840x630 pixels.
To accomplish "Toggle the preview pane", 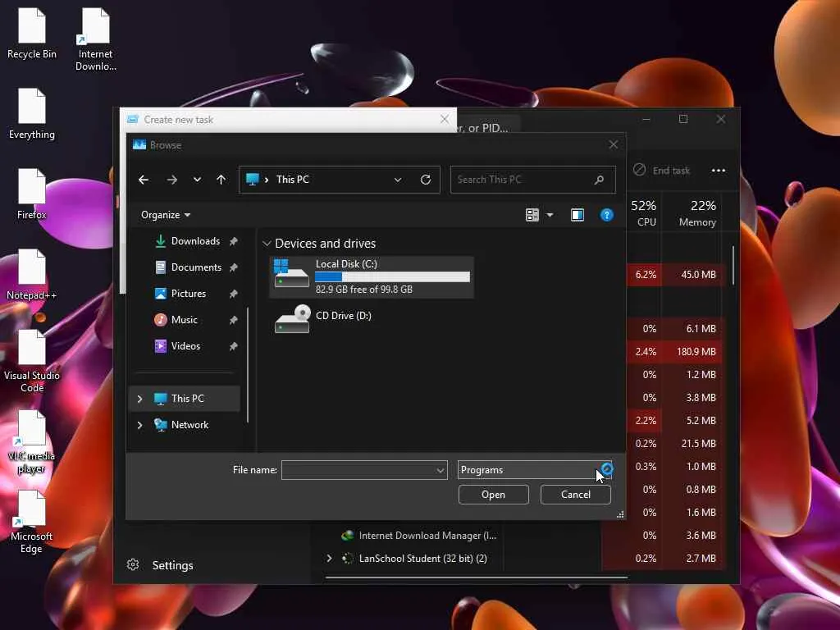I will (x=577, y=215).
